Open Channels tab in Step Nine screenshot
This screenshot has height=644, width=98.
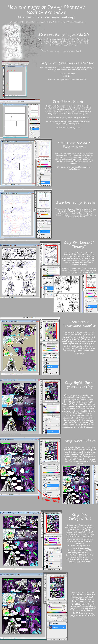[x=50, y=476]
